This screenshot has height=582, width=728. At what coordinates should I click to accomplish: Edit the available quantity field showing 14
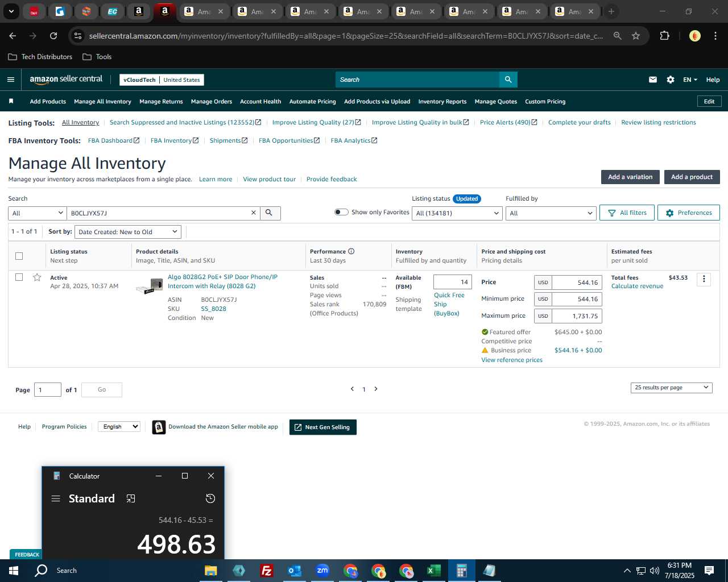pyautogui.click(x=453, y=282)
